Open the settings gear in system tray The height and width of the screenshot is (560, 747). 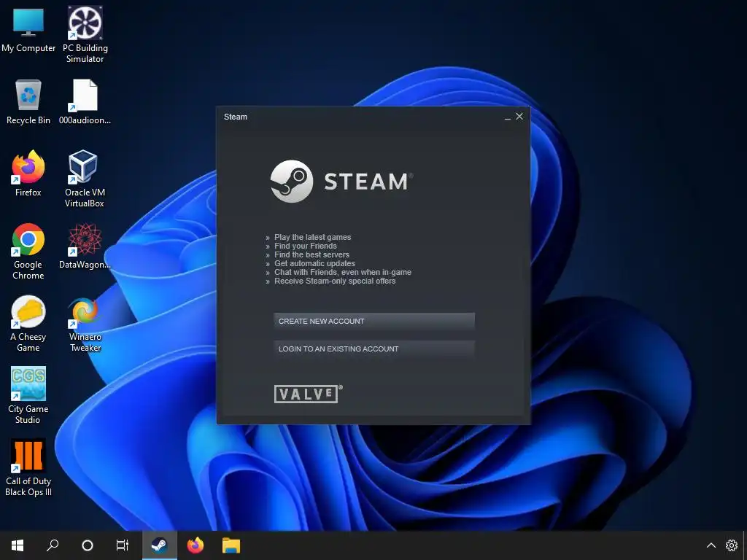tap(731, 545)
